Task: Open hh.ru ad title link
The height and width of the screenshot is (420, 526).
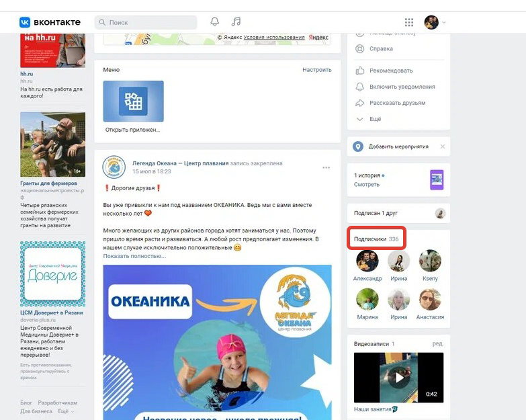Action: (26, 74)
